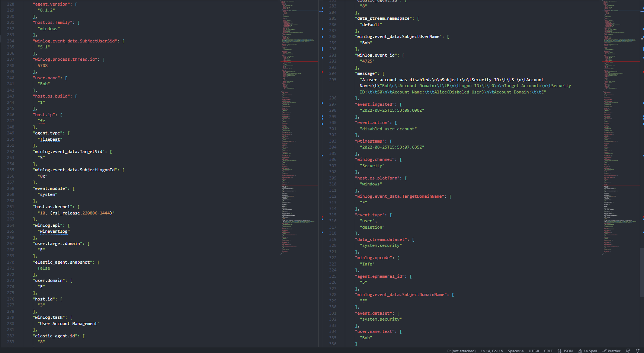Click the "winlog.process.thread.id" key
The image size is (644, 353).
[65, 60]
